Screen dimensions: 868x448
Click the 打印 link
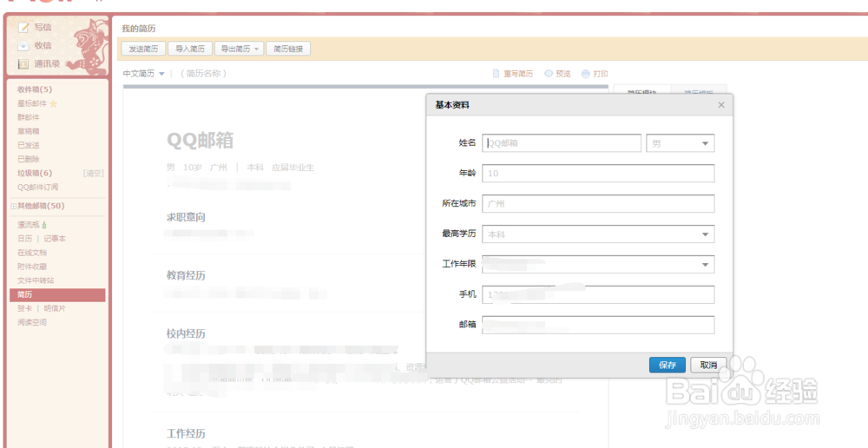tap(601, 74)
